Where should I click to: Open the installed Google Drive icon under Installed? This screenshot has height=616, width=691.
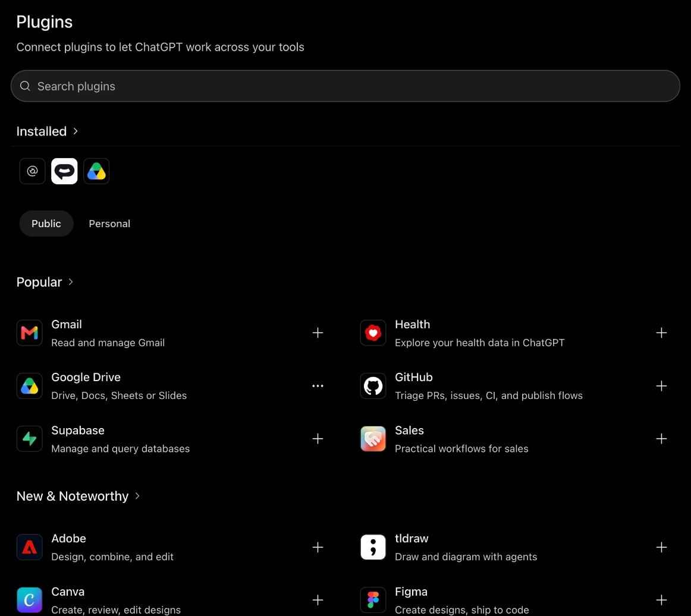coord(96,171)
